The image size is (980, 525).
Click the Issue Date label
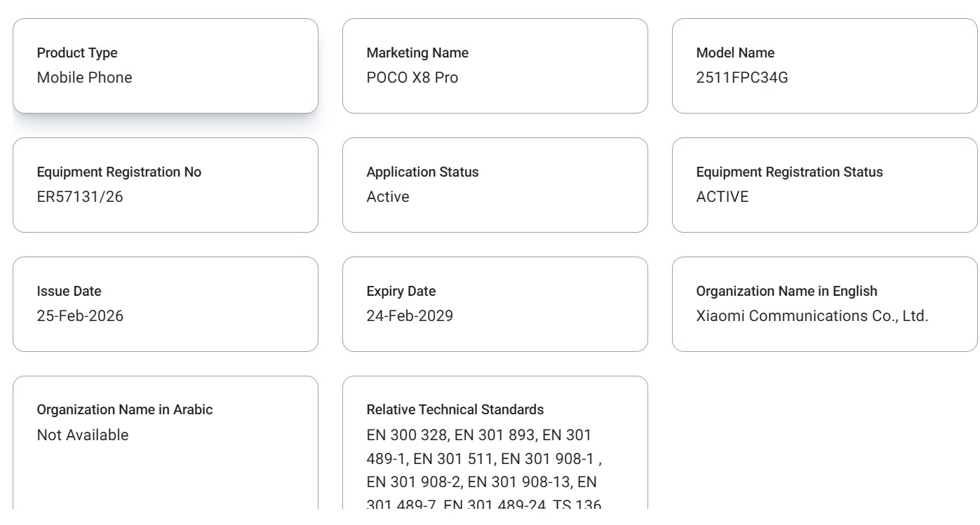[69, 291]
